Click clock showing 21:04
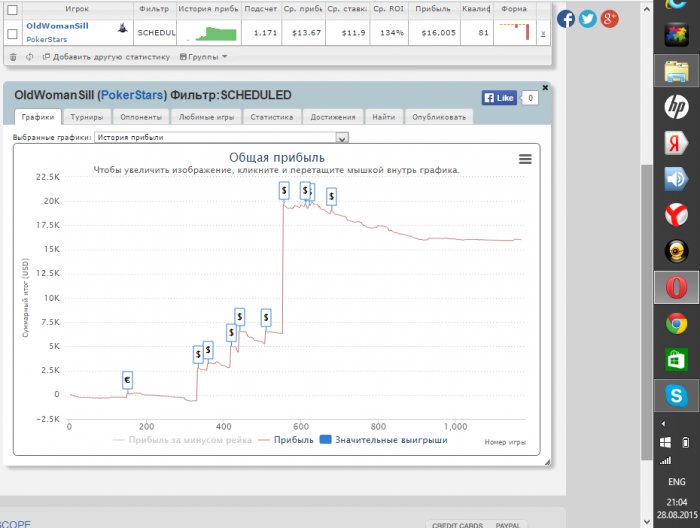The width and height of the screenshot is (700, 528). [x=677, y=503]
